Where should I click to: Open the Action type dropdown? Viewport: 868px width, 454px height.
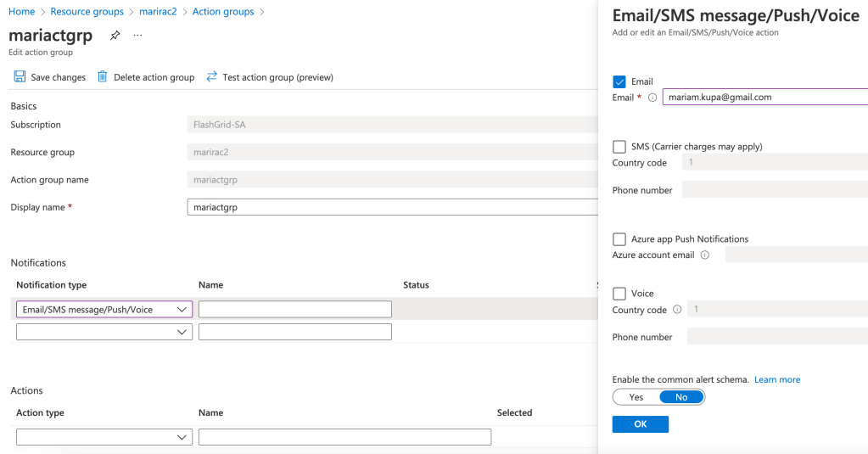pyautogui.click(x=104, y=437)
